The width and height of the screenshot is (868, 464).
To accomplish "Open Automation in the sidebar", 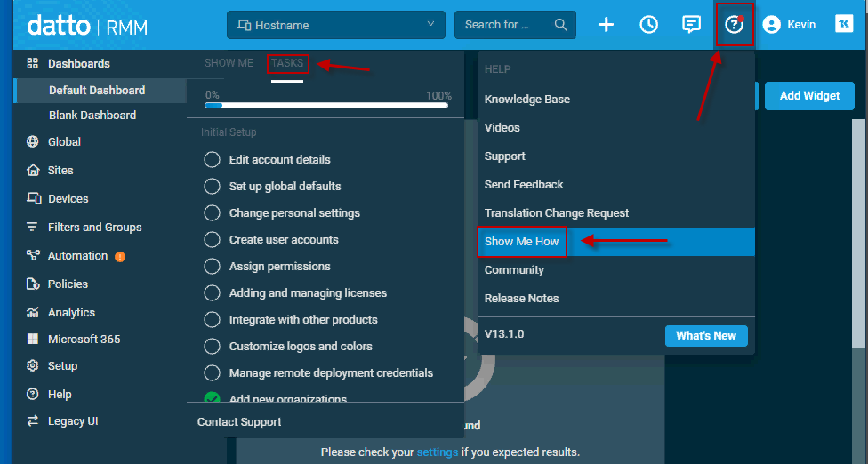I will (x=77, y=256).
